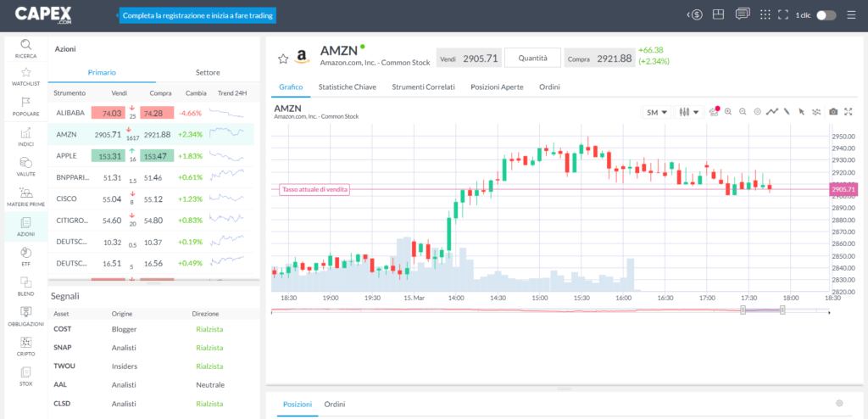Open the Ordini tab beside Posizioni Aperte
This screenshot has height=419, width=868.
(549, 87)
